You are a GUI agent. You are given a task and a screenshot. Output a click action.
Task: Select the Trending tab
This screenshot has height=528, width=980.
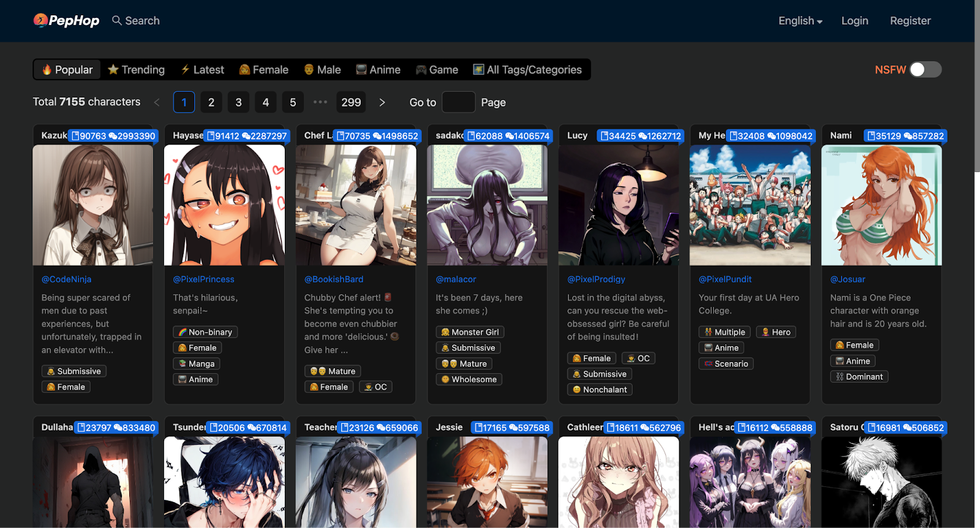pos(136,70)
